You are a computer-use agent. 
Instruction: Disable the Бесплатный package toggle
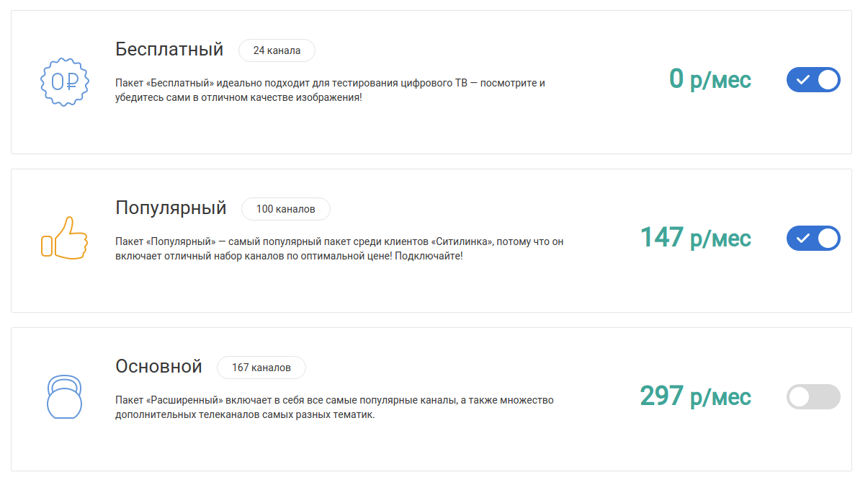point(813,80)
